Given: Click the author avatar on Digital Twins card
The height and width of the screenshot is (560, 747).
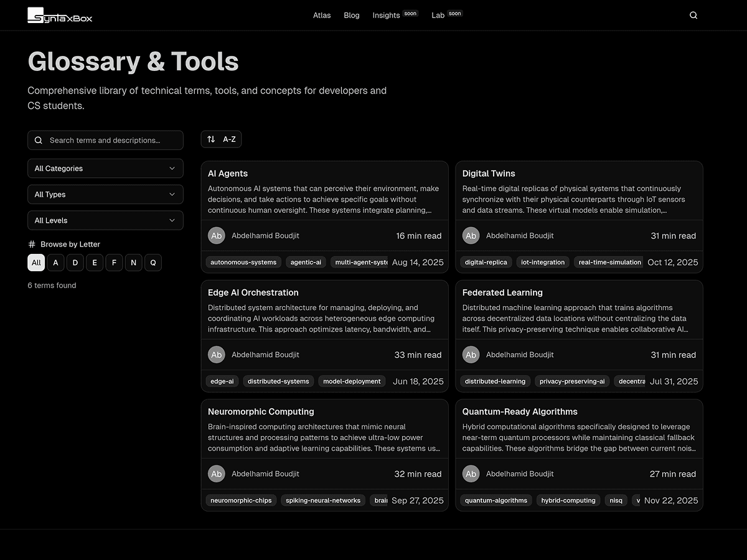Looking at the screenshot, I should coord(471,236).
